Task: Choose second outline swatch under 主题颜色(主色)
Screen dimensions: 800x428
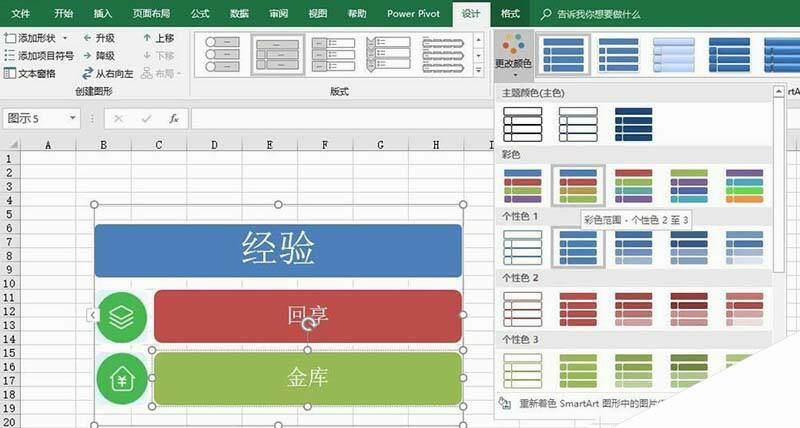Action: point(578,124)
